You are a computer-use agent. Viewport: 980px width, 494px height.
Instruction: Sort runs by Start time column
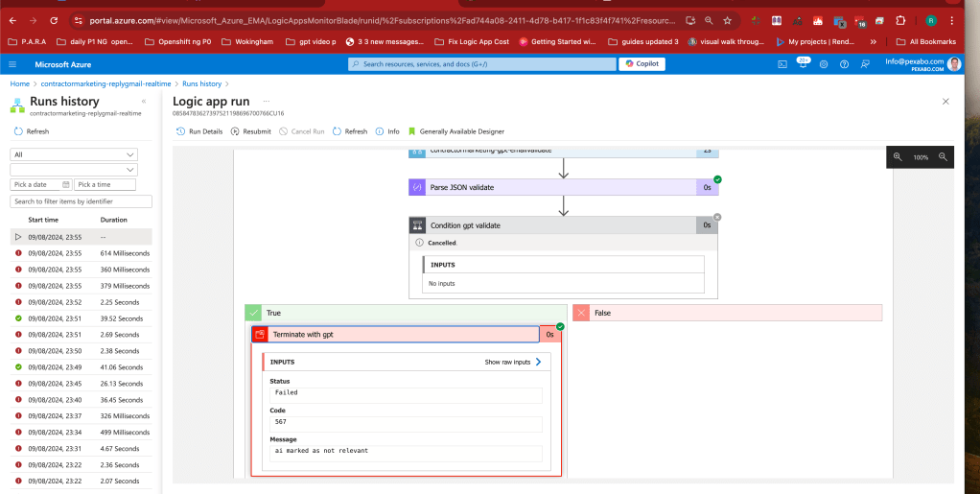[x=43, y=220]
